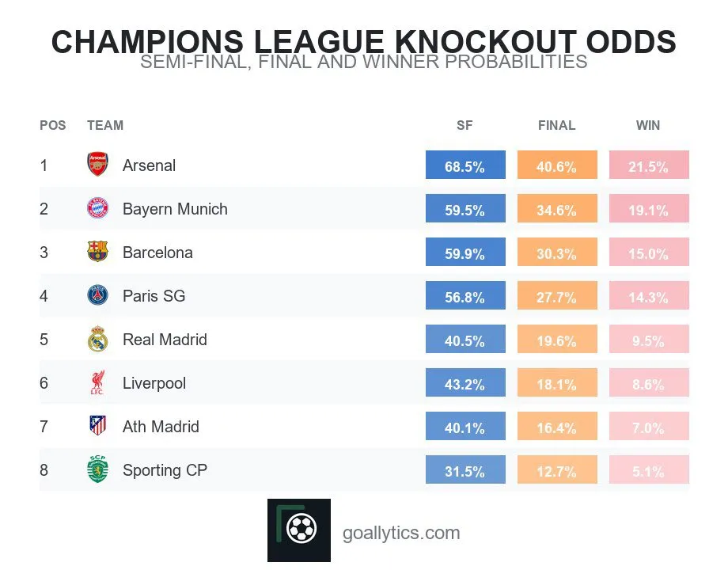The height and width of the screenshot is (570, 728).
Task: Click the Ath Madrid badge
Action: pyautogui.click(x=97, y=426)
